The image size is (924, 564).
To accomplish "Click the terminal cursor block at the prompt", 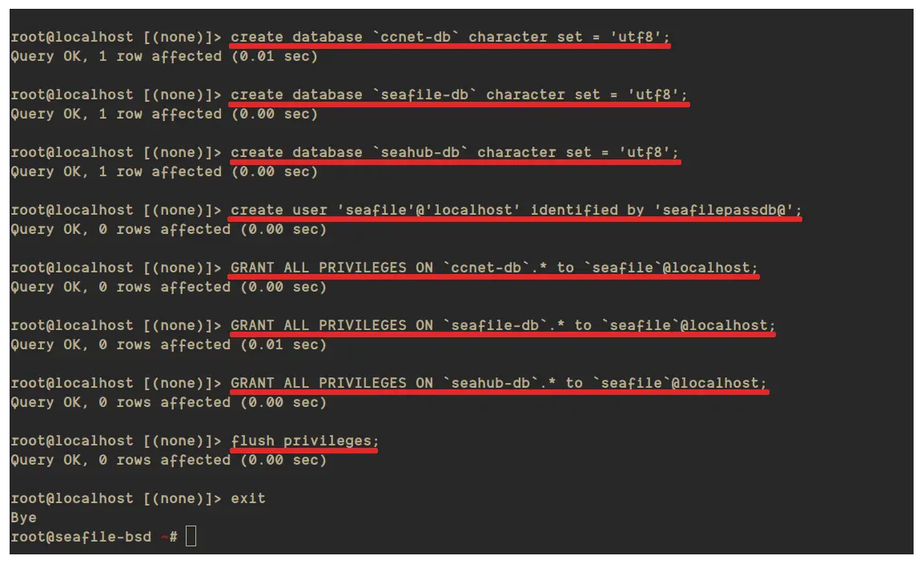I will coord(191,536).
